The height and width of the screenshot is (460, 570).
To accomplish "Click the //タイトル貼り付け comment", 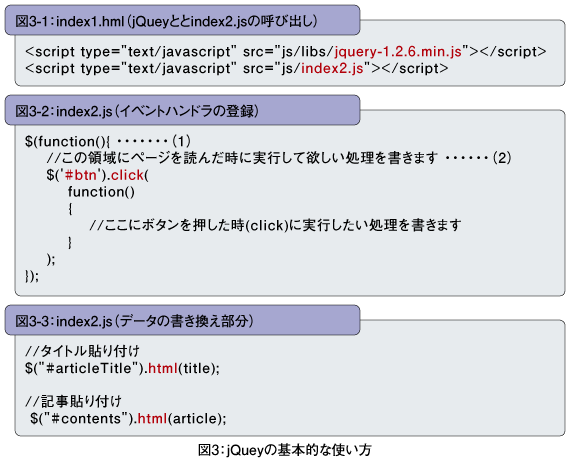I will (82, 351).
